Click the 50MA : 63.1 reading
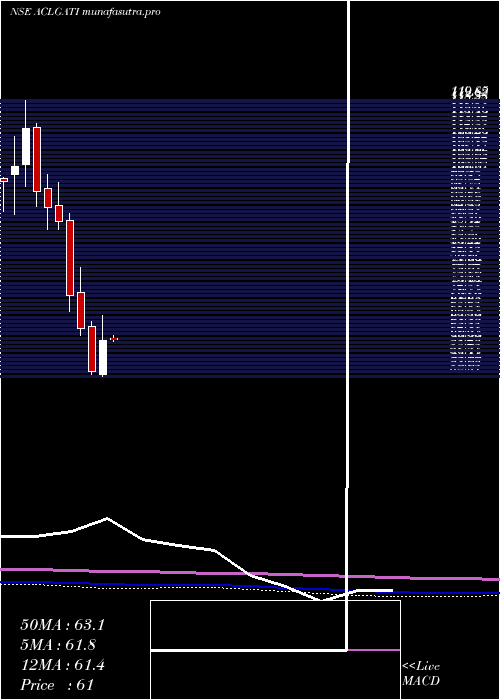 click(62, 625)
